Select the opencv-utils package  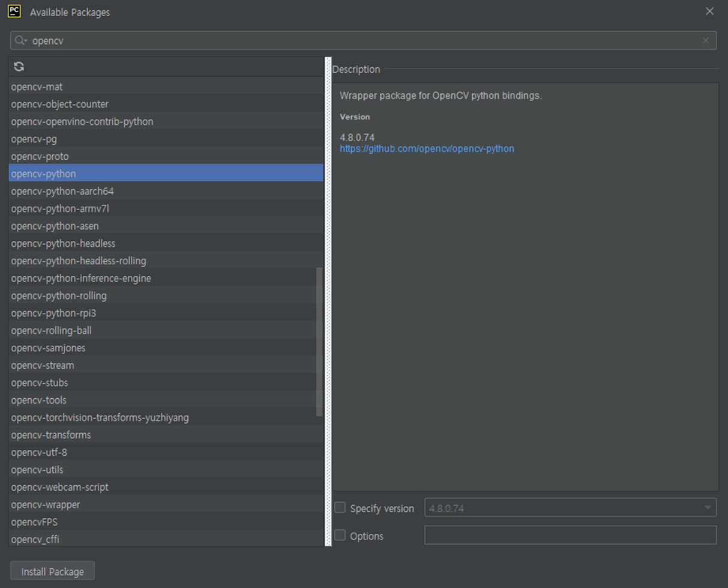166,470
